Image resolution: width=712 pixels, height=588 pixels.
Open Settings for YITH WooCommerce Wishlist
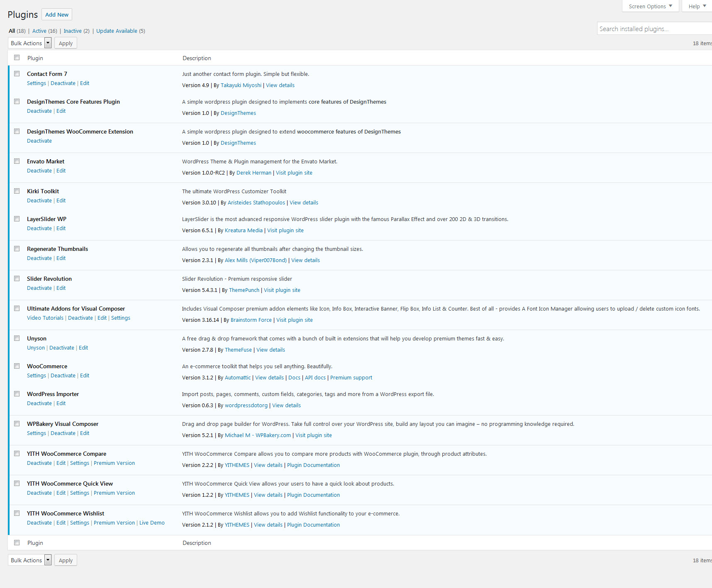tap(80, 523)
